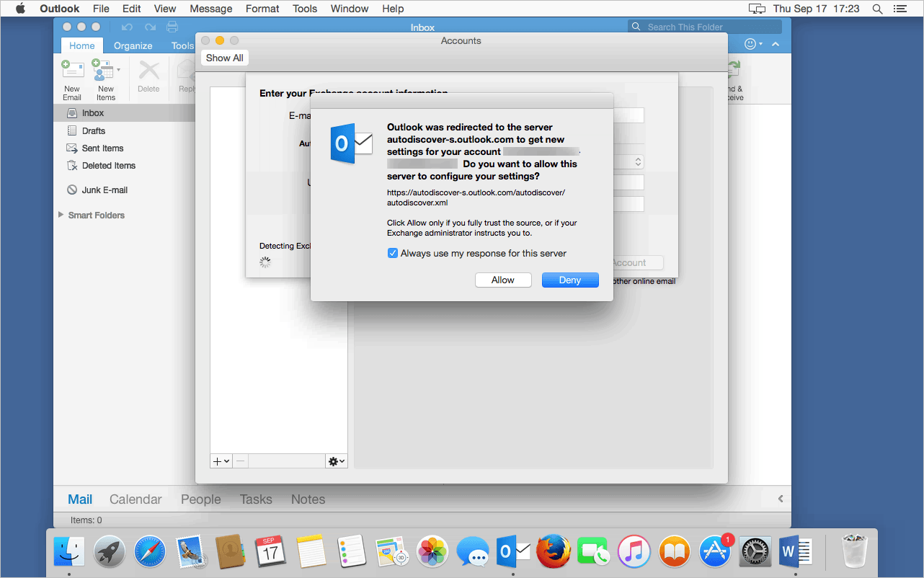This screenshot has width=924, height=578.
Task: Open iTunes from the Dock
Action: [634, 552]
